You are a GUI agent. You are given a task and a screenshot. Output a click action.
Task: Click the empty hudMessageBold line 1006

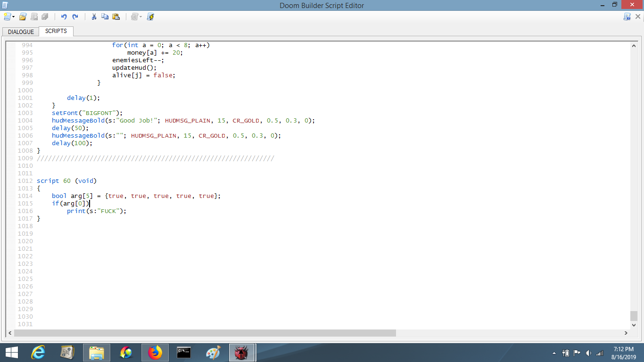(166, 136)
